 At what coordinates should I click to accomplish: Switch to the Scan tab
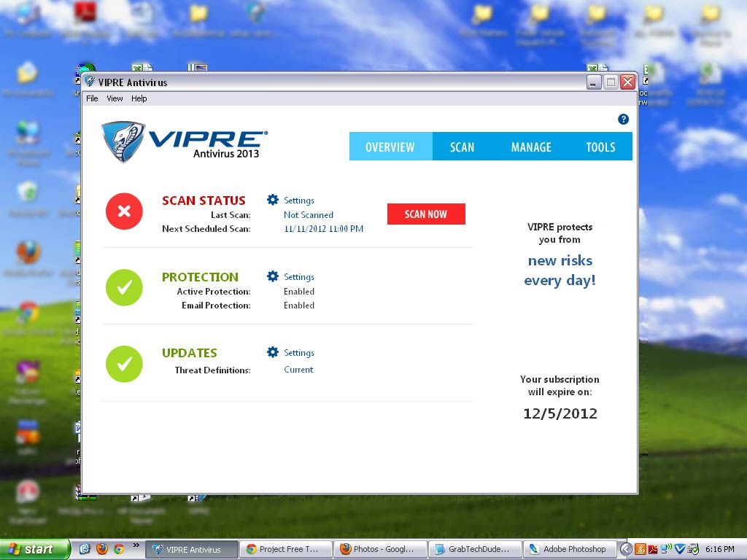pos(462,147)
